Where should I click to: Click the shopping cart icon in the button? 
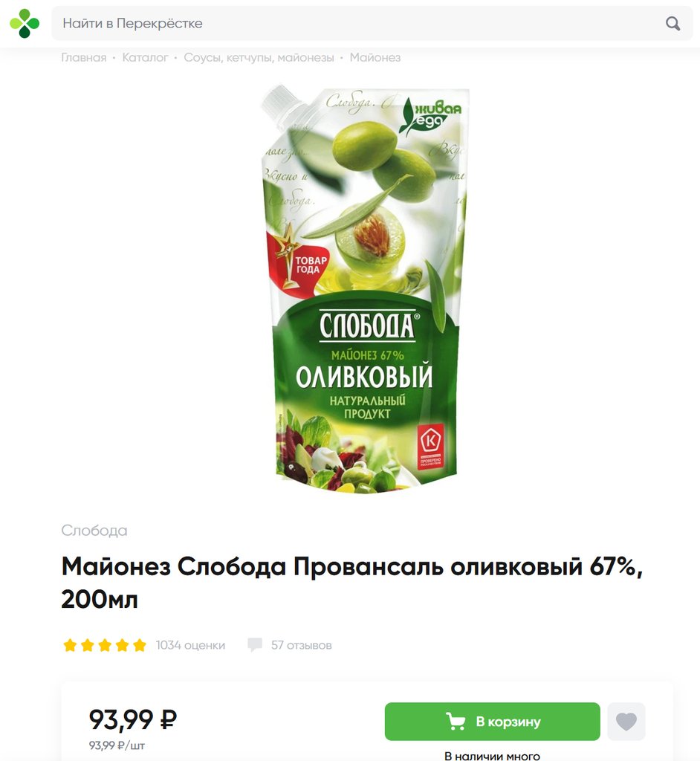click(x=455, y=721)
